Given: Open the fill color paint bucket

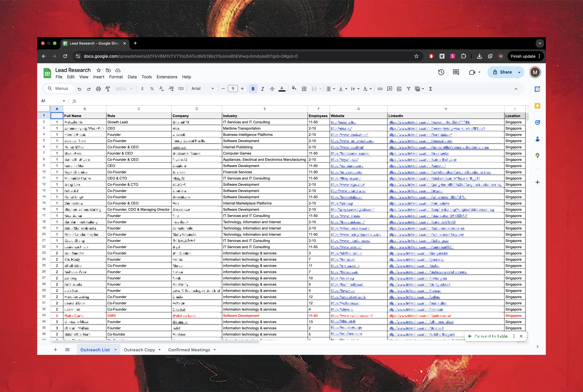Looking at the screenshot, I should coord(294,89).
